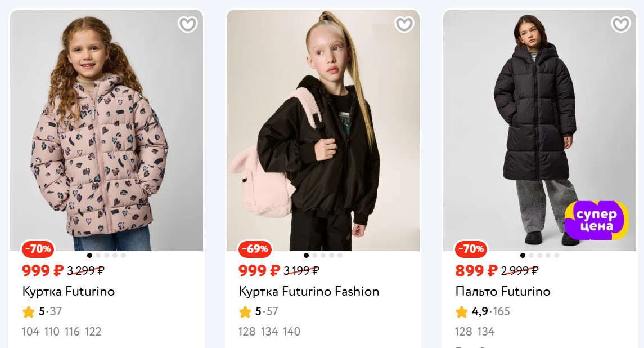Open the Пальто Futurino product link
Screen dimensions: 644x348
pos(502,291)
